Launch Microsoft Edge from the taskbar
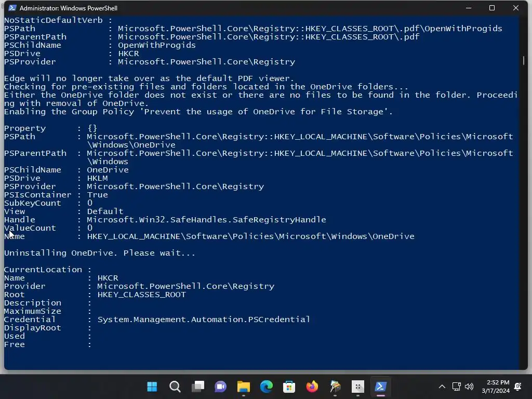The height and width of the screenshot is (399, 532). click(x=267, y=387)
